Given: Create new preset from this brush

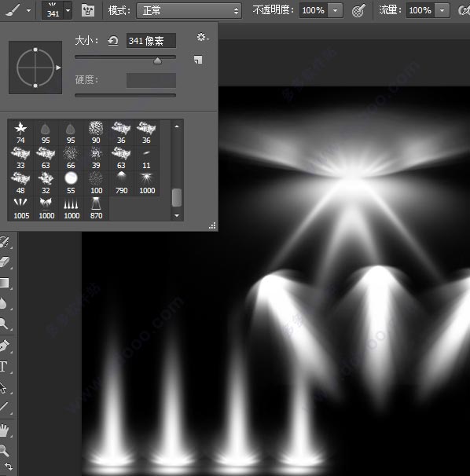Looking at the screenshot, I should click(x=198, y=60).
